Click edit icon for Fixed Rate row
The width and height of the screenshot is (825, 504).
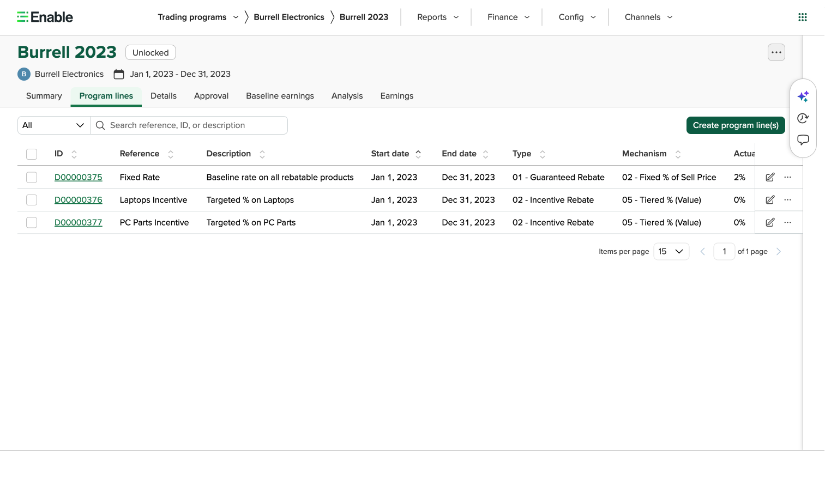point(770,177)
